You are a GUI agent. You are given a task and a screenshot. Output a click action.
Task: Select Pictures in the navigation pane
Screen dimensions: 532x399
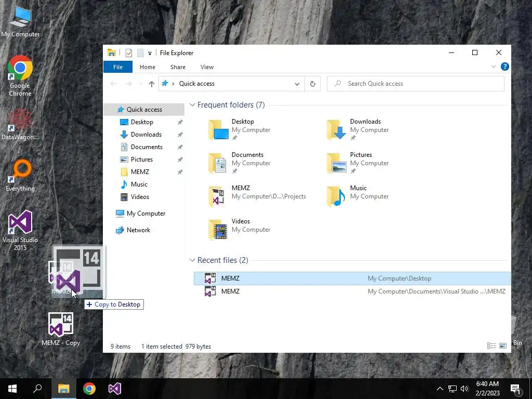coord(141,159)
